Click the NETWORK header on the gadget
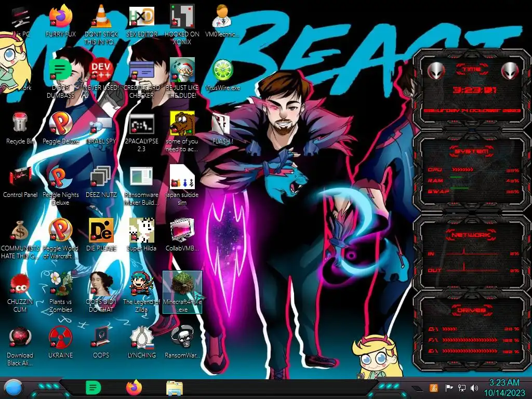Viewport: 532px width, 399px height. 471,235
